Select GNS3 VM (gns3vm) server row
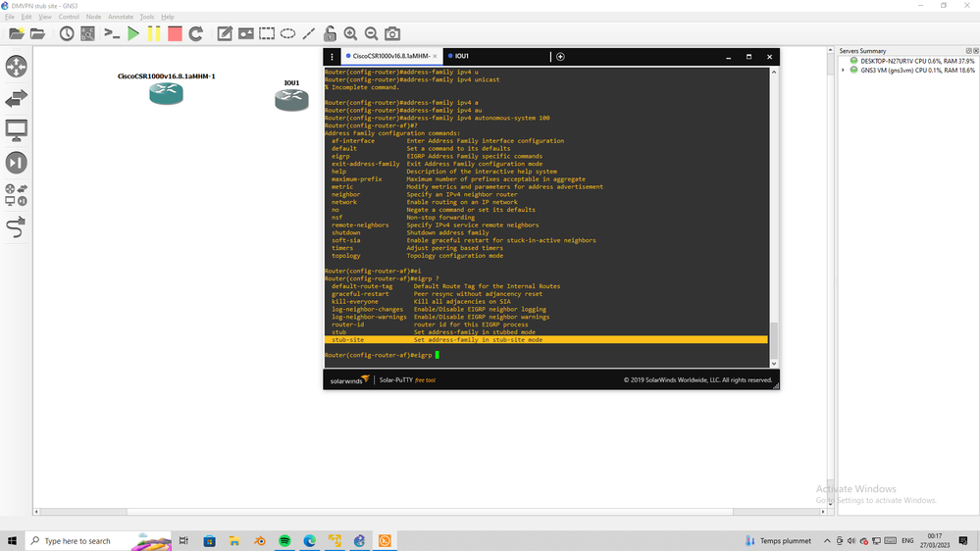 click(911, 71)
